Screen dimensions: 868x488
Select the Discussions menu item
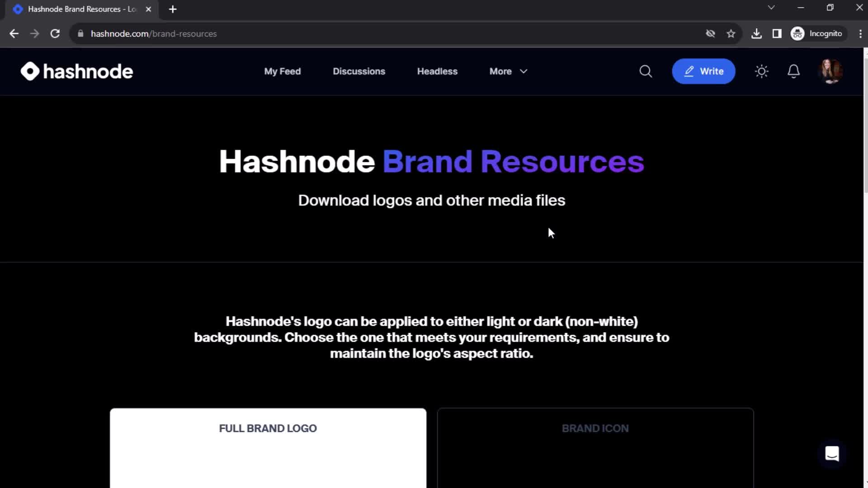(359, 71)
